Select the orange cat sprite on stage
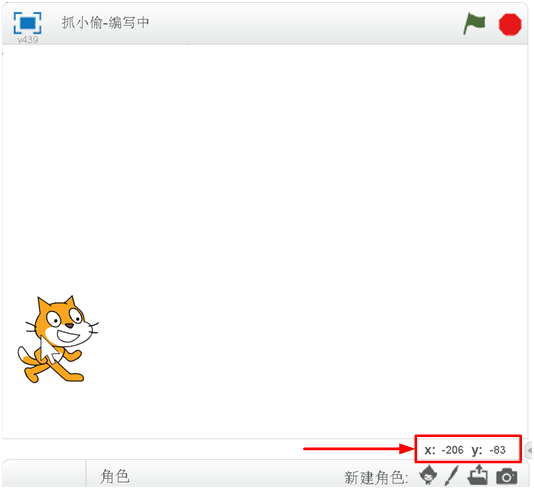Viewport: 534px width, 489px height. [x=57, y=339]
